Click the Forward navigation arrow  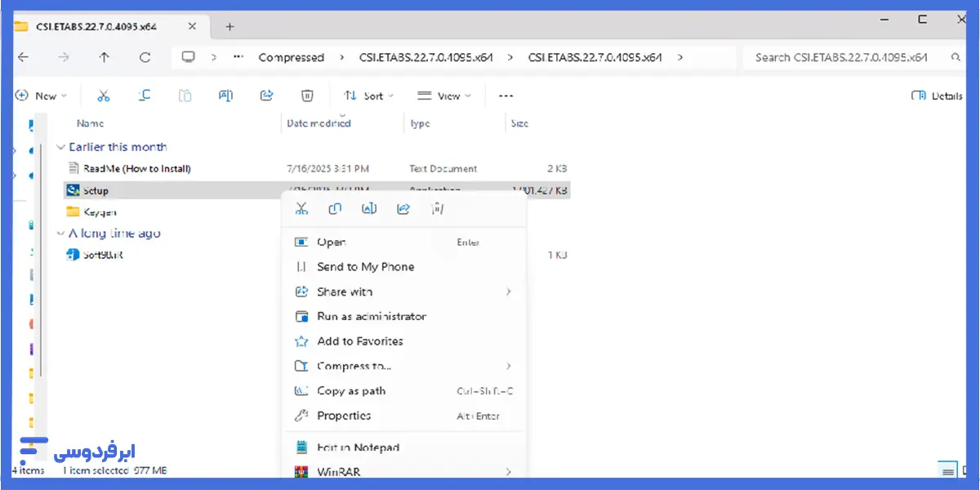[x=64, y=57]
